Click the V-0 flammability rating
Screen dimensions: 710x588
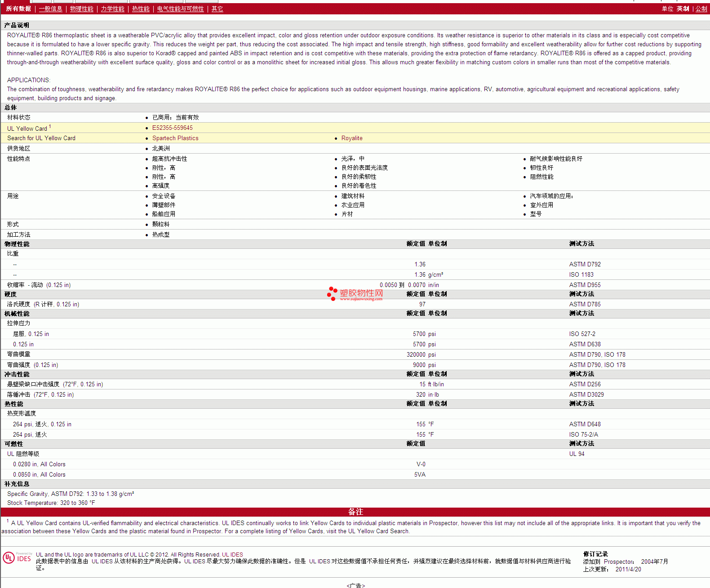421,464
